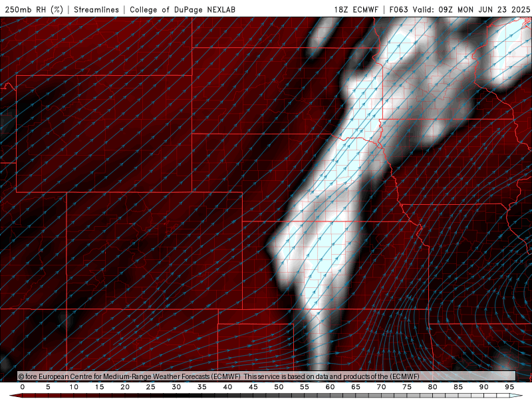The height and width of the screenshot is (399, 532).
Task: Click the "85" colorbar scale label
Action: pos(458,387)
